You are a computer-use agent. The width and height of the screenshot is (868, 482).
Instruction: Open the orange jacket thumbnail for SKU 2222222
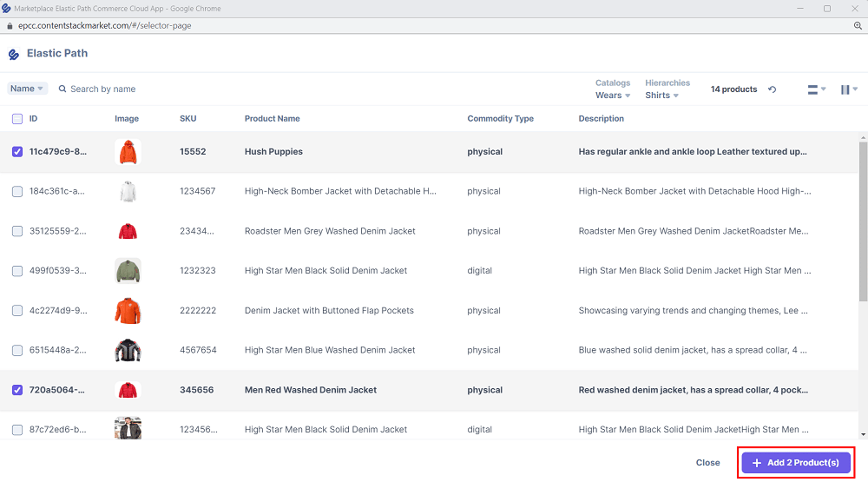tap(128, 310)
